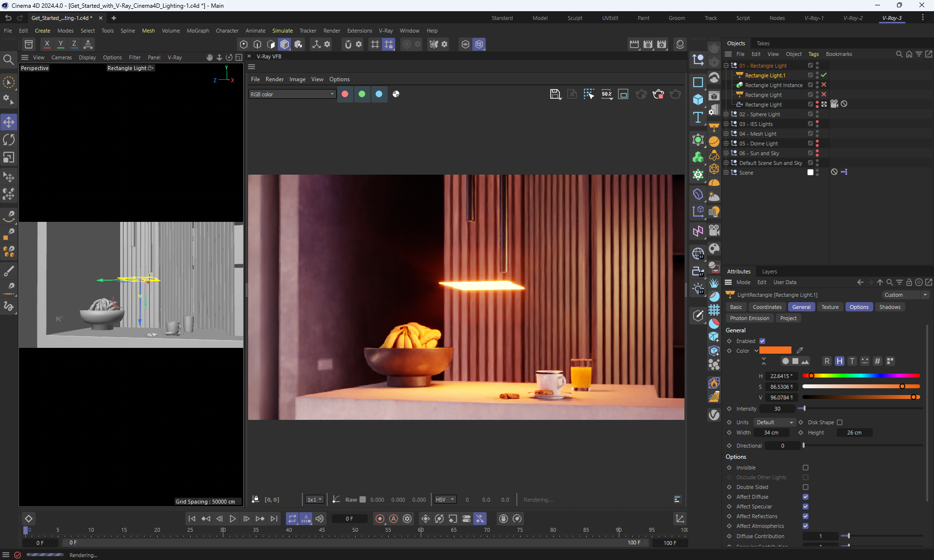The width and height of the screenshot is (934, 560).
Task: Expand the 02 - Sphere Light group
Action: coord(726,114)
